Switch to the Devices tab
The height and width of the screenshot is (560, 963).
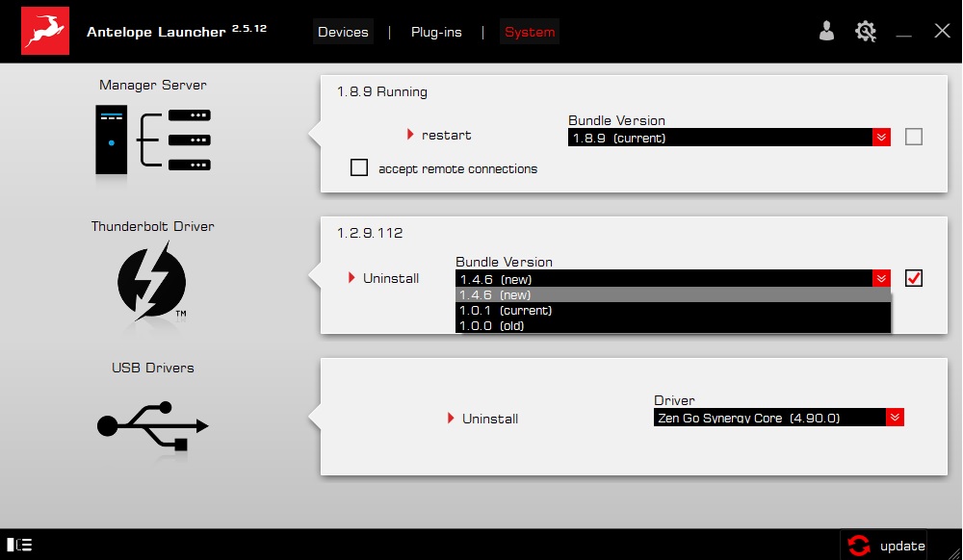pos(343,32)
